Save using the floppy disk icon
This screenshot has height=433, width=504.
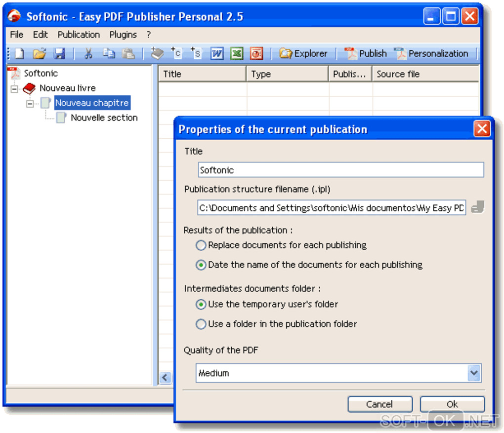pos(59,54)
